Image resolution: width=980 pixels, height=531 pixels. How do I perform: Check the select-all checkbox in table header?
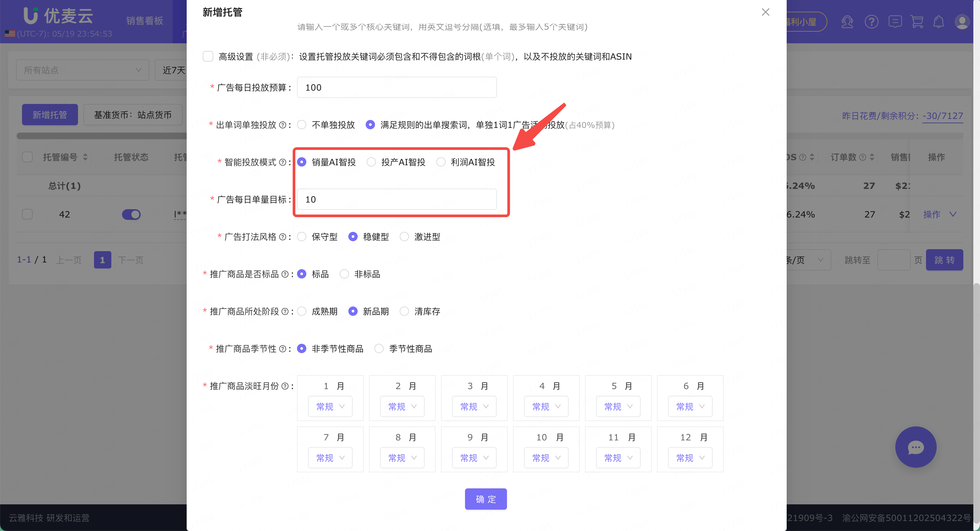pos(27,157)
